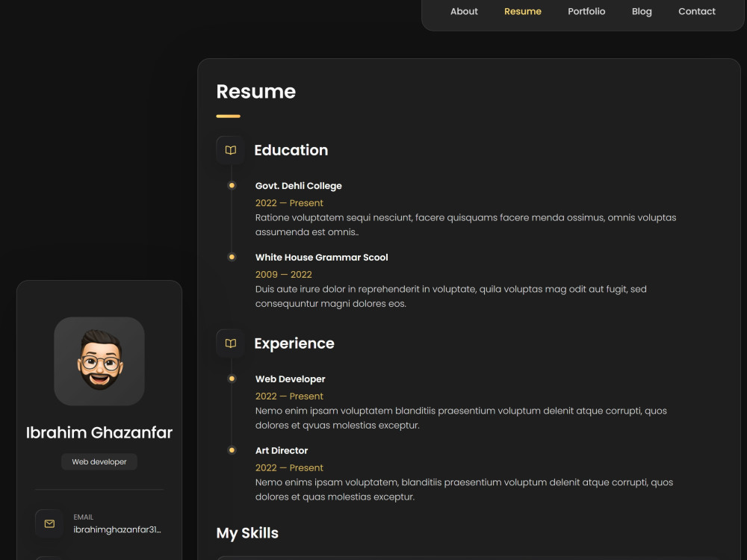747x560 pixels.
Task: Select the White House Grammar Scool title
Action: click(321, 257)
